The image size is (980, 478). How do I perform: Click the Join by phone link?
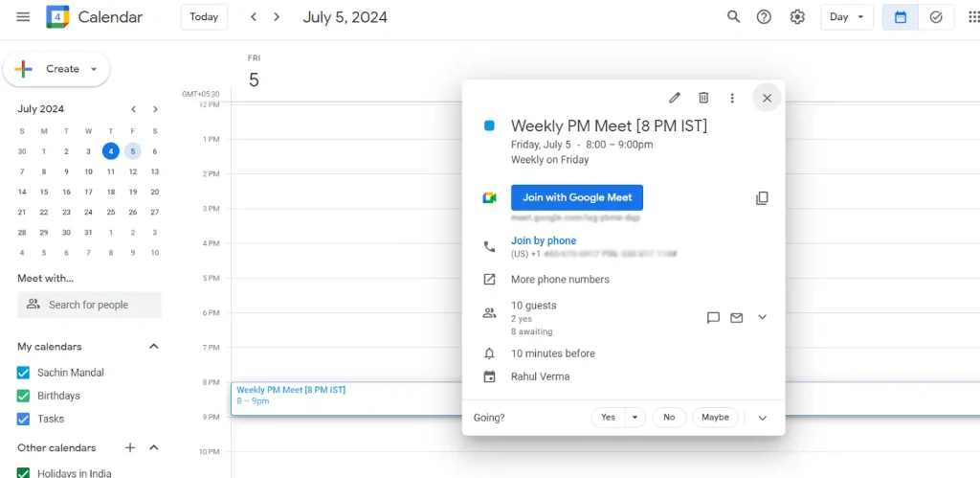(x=544, y=240)
